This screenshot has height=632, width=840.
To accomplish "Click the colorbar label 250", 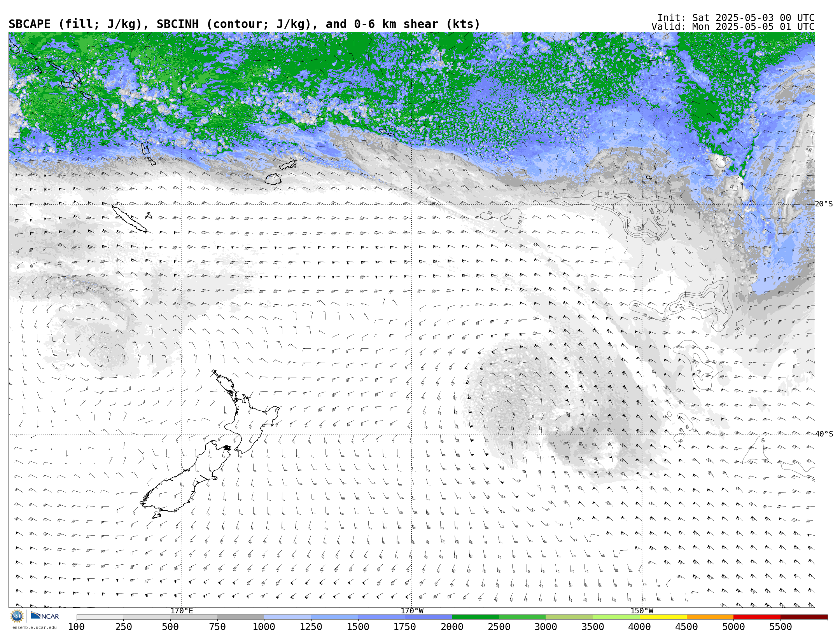I will (x=124, y=627).
